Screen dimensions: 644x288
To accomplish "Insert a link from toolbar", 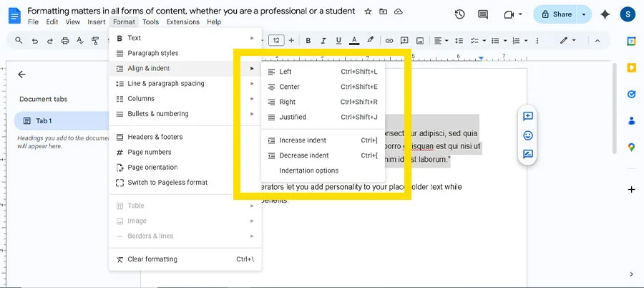I will (389, 40).
